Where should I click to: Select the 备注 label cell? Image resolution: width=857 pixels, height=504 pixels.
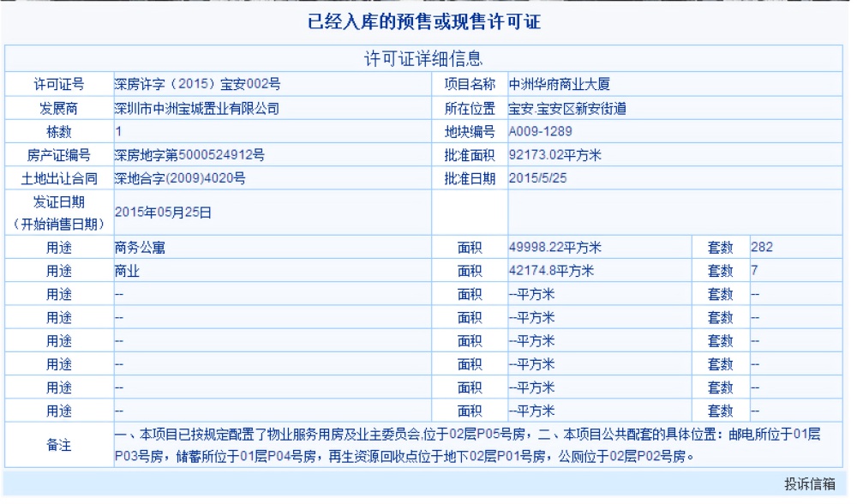tap(59, 445)
